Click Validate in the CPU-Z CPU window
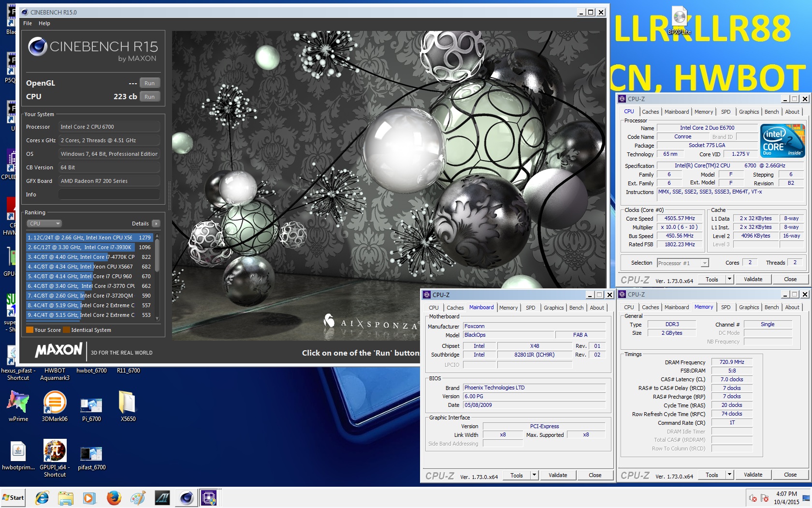Viewport: 812px width, 508px height. point(753,279)
